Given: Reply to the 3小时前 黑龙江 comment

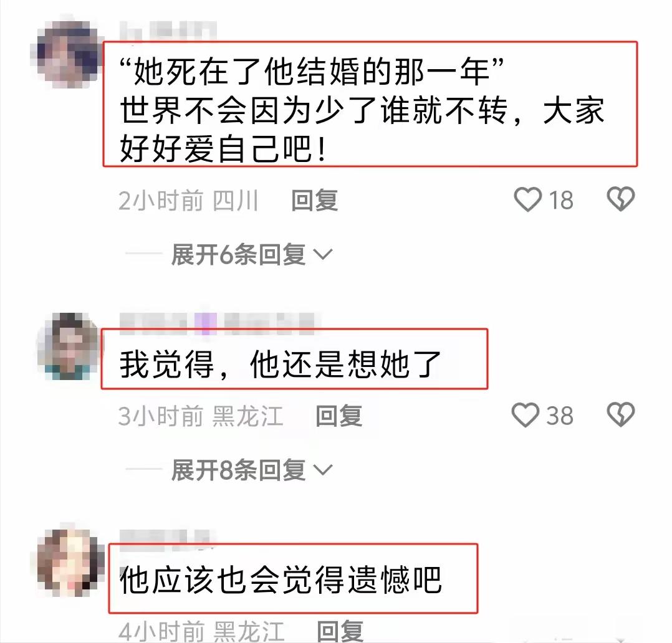Looking at the screenshot, I should coord(339,416).
